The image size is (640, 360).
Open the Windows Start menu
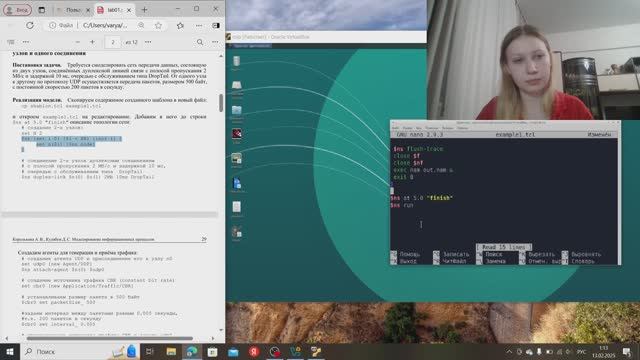pos(9,351)
